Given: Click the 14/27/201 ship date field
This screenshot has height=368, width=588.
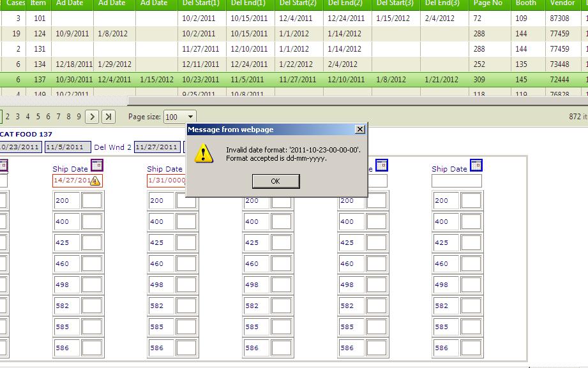Looking at the screenshot, I should pyautogui.click(x=77, y=181).
